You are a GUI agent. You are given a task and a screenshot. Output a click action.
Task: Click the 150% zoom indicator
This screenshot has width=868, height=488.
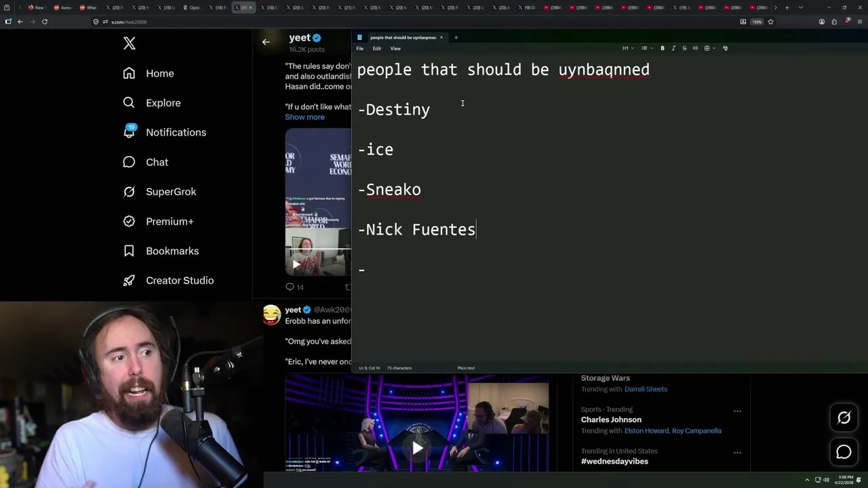(757, 22)
